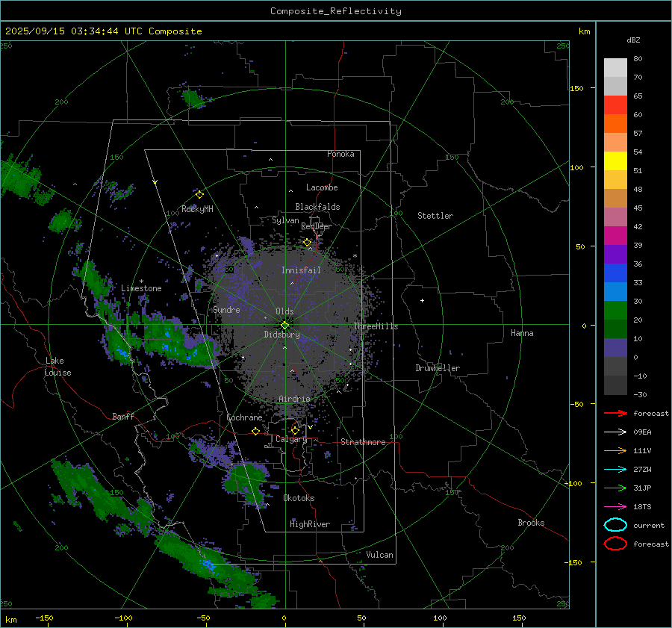672x628 pixels.
Task: Click the dBZ legend heading
Action: click(633, 40)
